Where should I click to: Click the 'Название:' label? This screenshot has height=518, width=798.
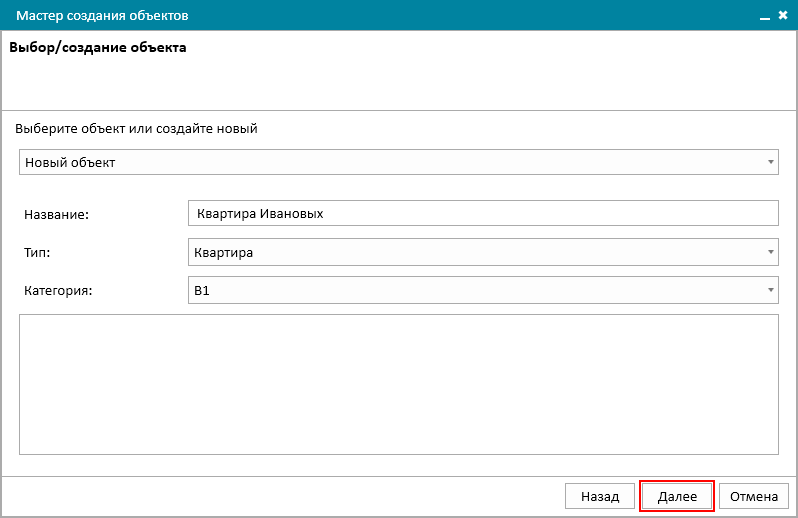(x=56, y=215)
